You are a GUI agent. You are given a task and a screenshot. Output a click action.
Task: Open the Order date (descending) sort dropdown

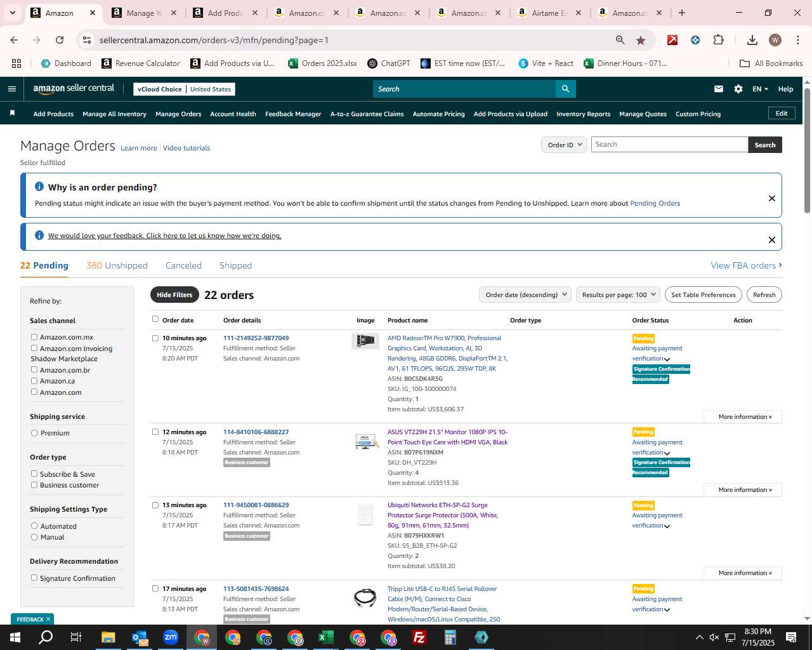click(x=525, y=295)
